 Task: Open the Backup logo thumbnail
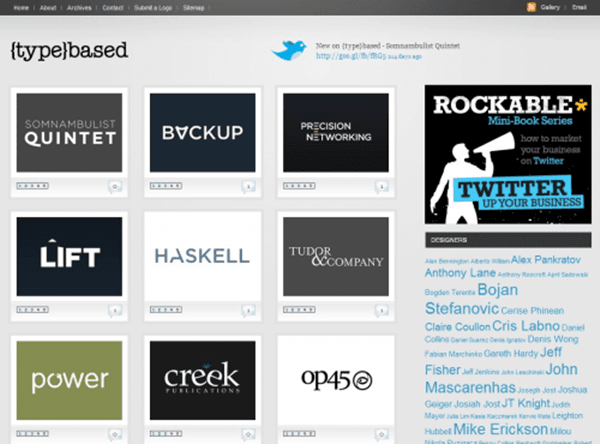[x=202, y=132]
